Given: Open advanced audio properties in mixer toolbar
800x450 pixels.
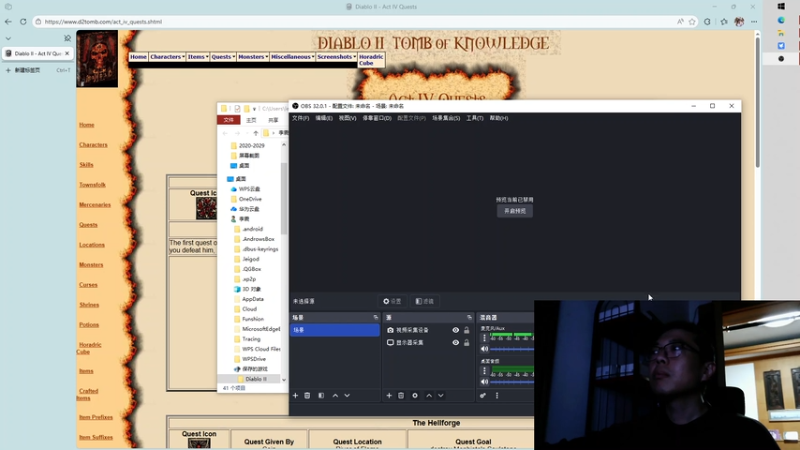Looking at the screenshot, I should tap(483, 395).
